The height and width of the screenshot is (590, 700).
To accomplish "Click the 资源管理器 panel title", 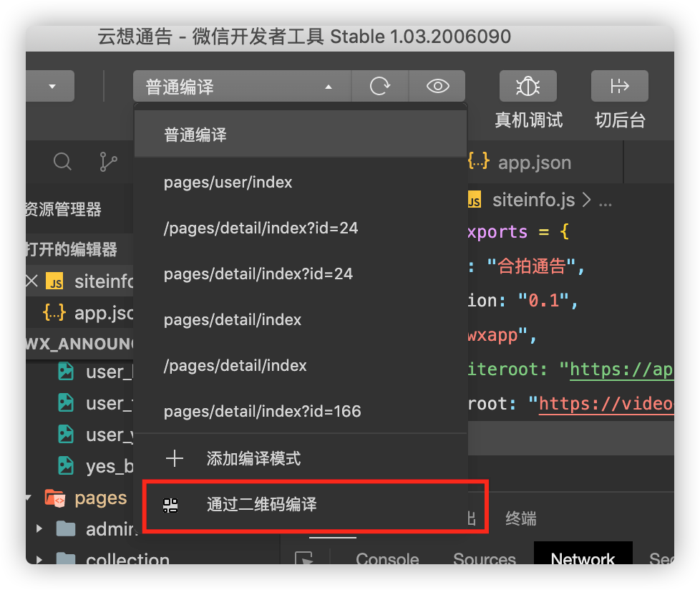I will click(64, 209).
